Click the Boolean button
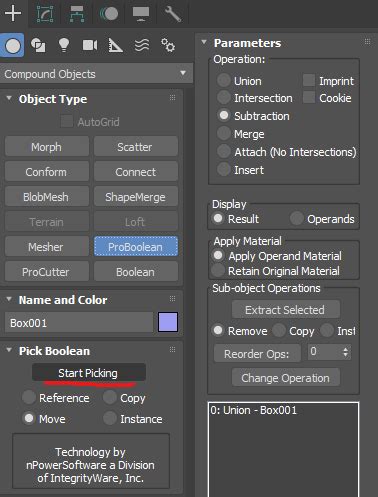This screenshot has height=497, width=378. pos(136,272)
